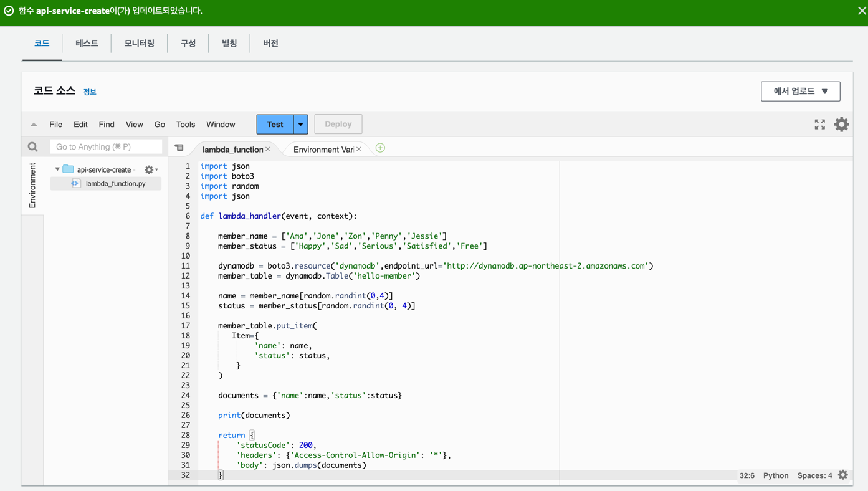This screenshot has width=868, height=491.
Task: Switch to the Environment Var editor tab
Action: click(323, 150)
